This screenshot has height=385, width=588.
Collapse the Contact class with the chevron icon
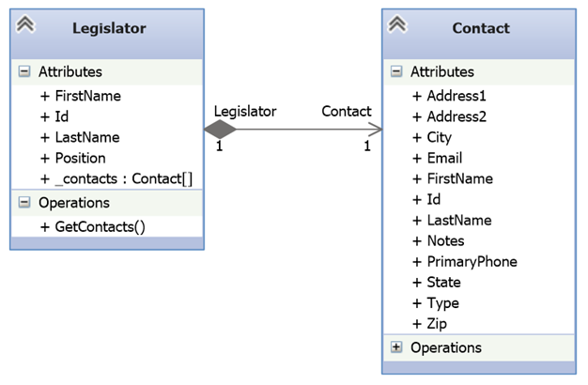(397, 24)
